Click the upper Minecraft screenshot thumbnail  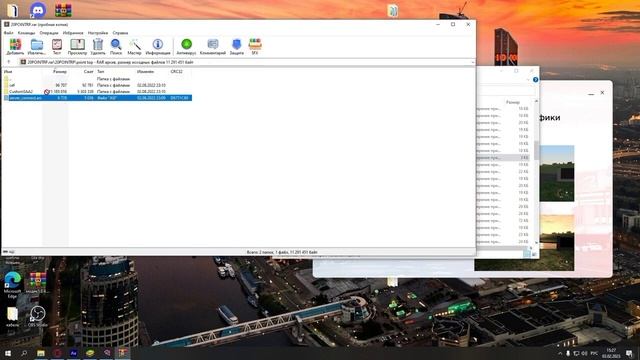click(x=557, y=173)
